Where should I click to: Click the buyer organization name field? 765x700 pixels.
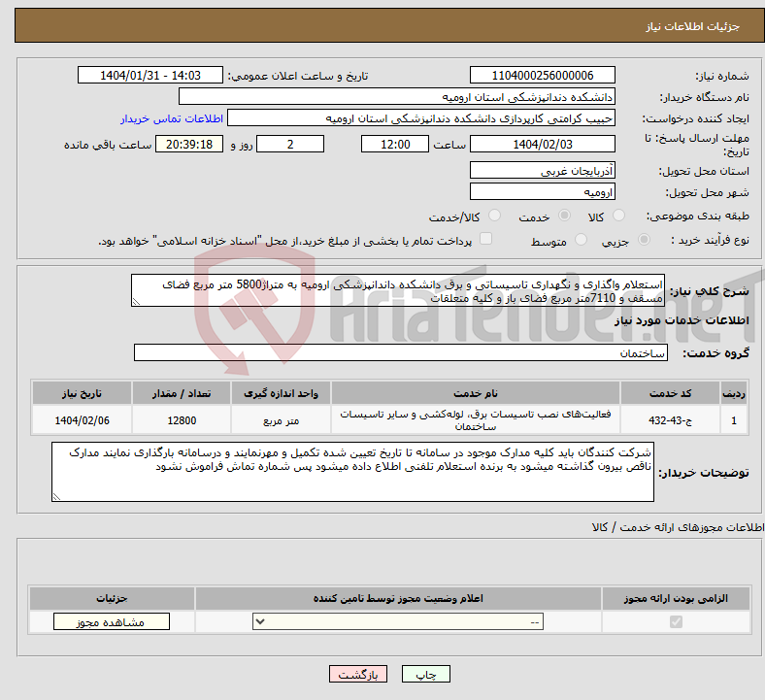click(397, 96)
